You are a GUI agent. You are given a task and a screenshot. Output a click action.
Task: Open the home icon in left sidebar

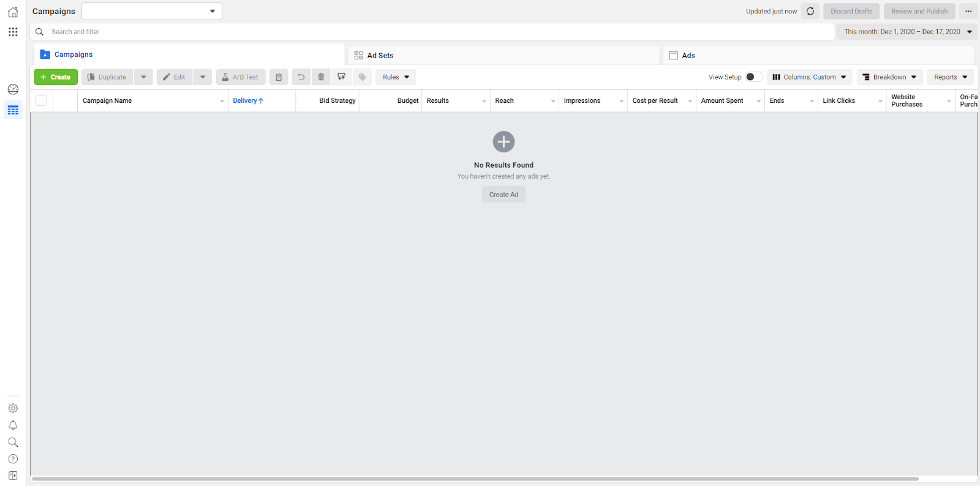click(x=13, y=12)
